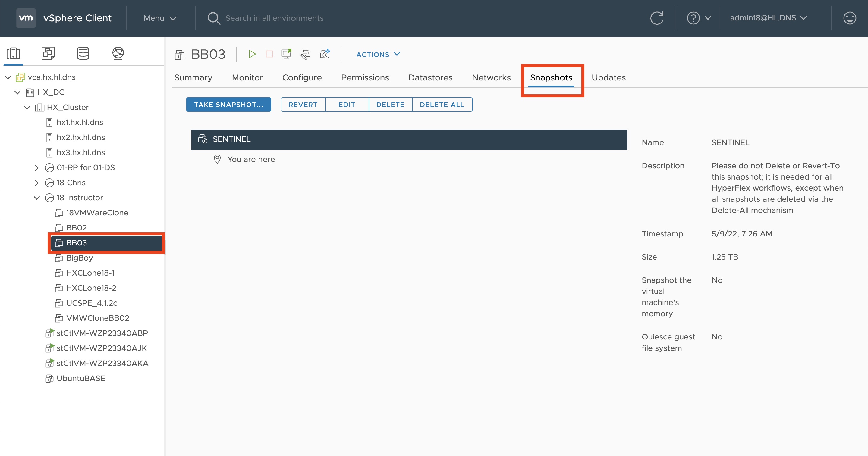Image resolution: width=868 pixels, height=456 pixels.
Task: Click the DELETE ALL snapshots button
Action: point(442,105)
